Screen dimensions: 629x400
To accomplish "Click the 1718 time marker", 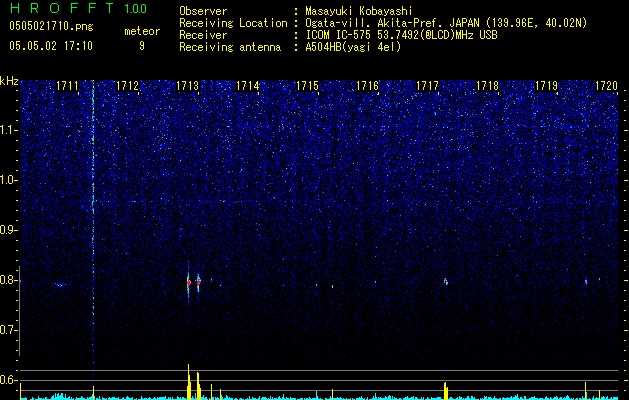I will [x=487, y=86].
